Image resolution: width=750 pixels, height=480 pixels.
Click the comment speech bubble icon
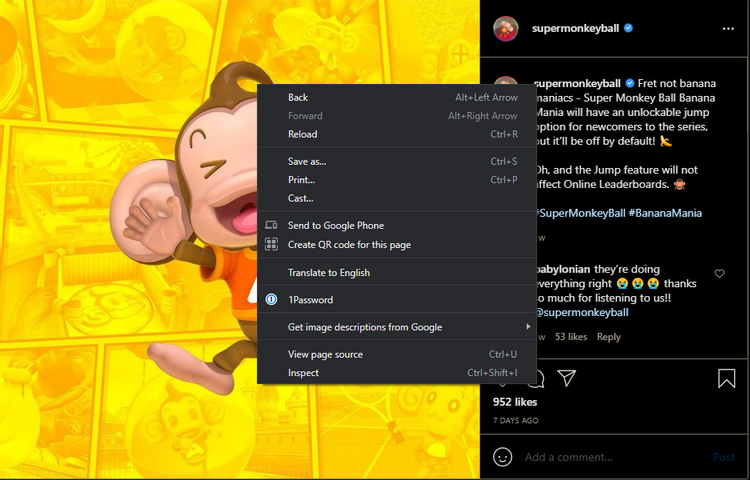536,377
